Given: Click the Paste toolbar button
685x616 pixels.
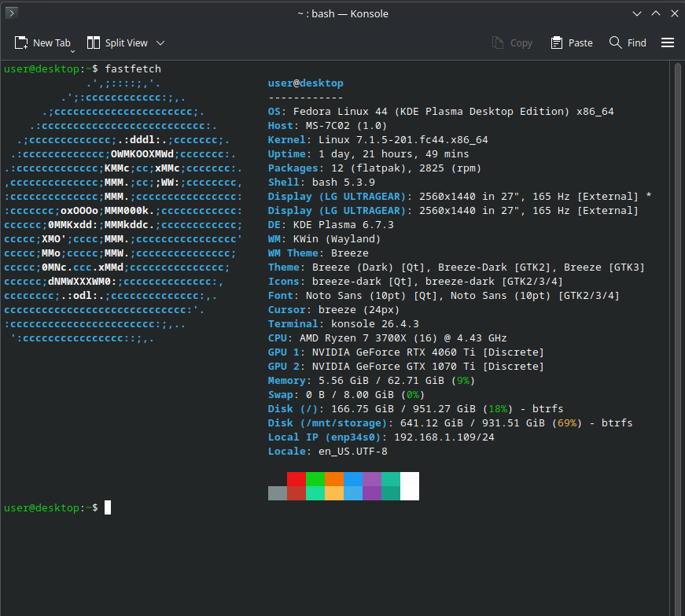Looking at the screenshot, I should pyautogui.click(x=572, y=42).
